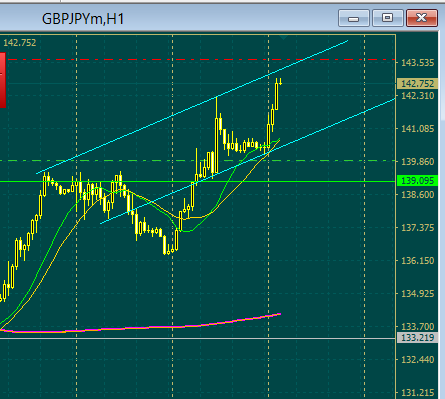Click the 133.219 gray price label
445x399 pixels.
tap(418, 338)
